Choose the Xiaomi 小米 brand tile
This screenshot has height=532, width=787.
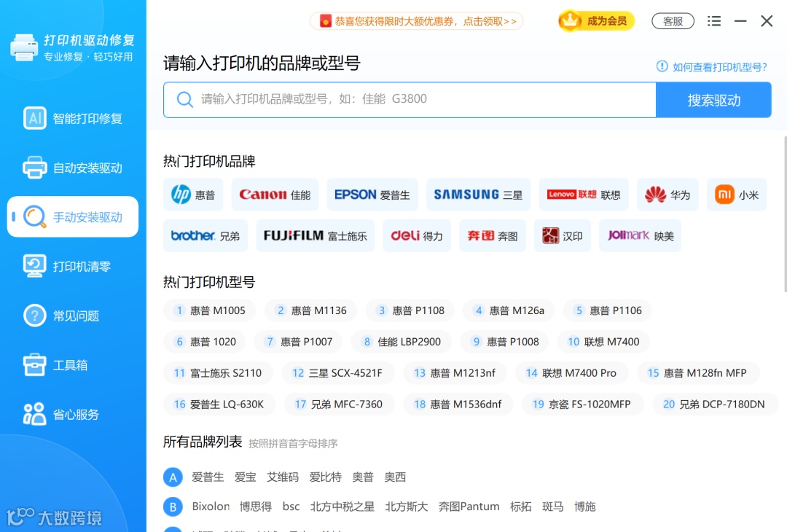[x=737, y=195]
